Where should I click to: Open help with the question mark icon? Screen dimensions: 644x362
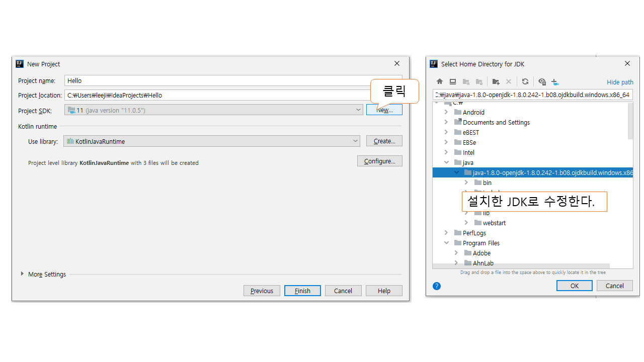pyautogui.click(x=437, y=286)
